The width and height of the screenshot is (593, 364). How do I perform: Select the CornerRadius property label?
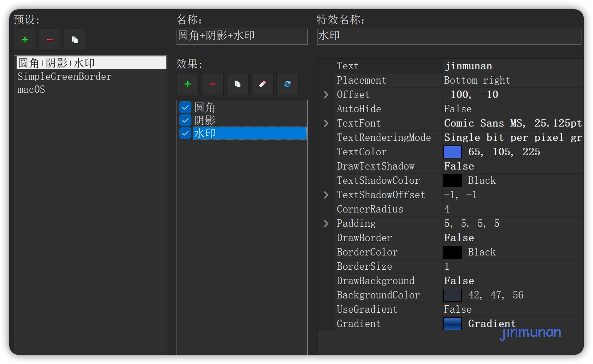pyautogui.click(x=370, y=209)
